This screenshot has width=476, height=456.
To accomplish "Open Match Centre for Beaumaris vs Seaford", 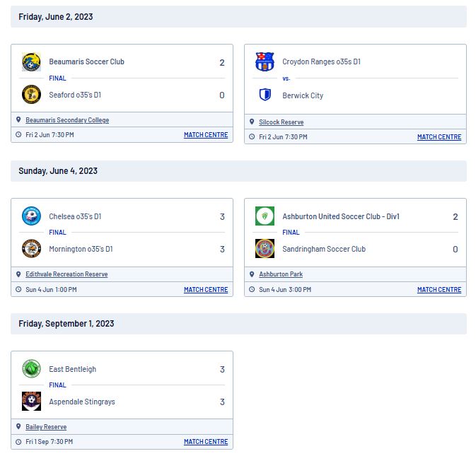I will pos(206,135).
